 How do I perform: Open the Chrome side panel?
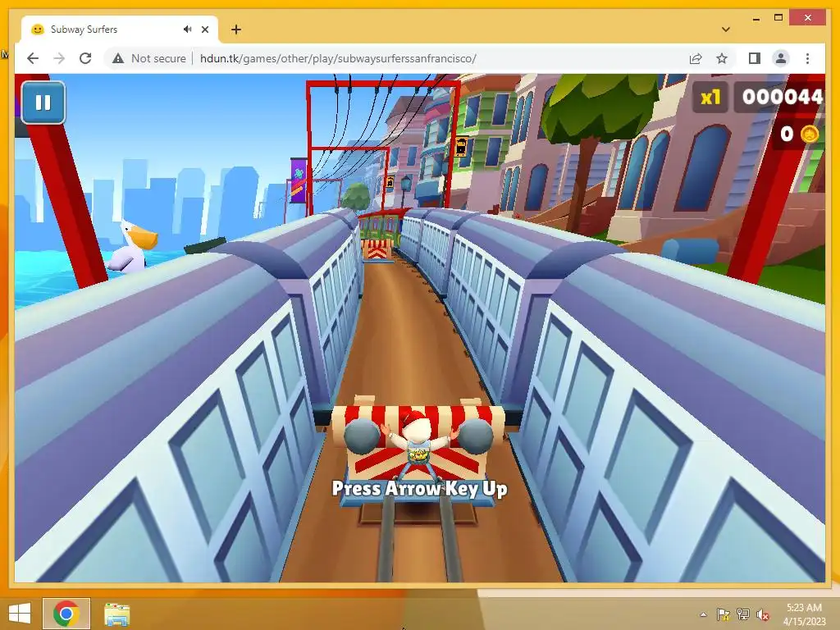pos(755,58)
